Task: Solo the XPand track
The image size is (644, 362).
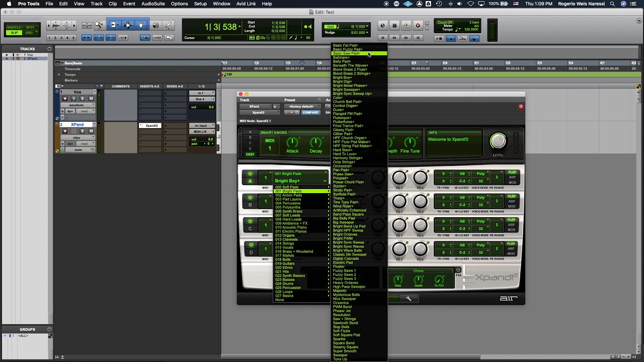Action: point(82,131)
